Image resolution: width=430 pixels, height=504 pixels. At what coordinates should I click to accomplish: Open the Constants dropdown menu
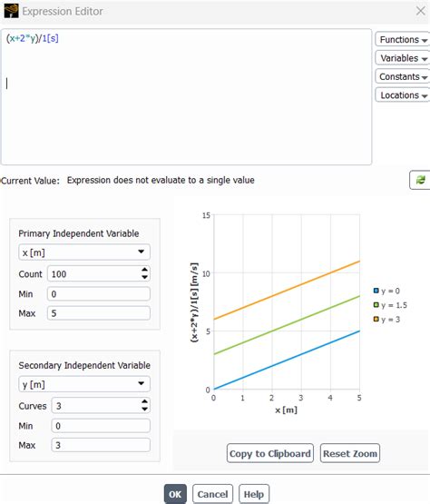[403, 77]
